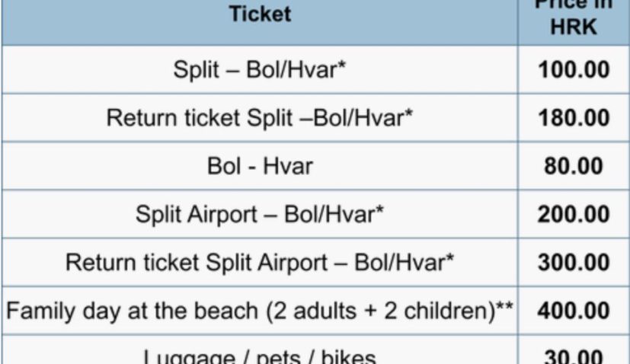Click the double-asterisk footnote marker after "children)"
The height and width of the screenshot is (364, 630).
[x=504, y=306]
